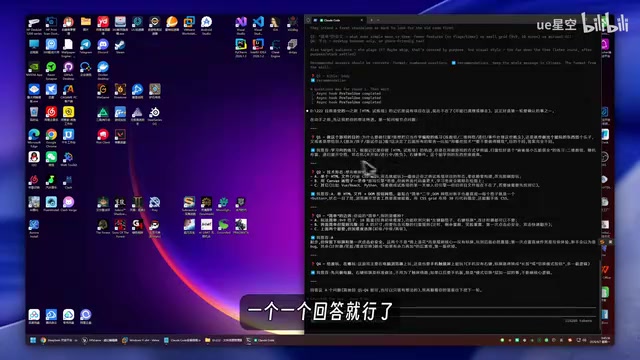
Task: Open the Prey game shortcut
Action: pyautogui.click(x=155, y=204)
